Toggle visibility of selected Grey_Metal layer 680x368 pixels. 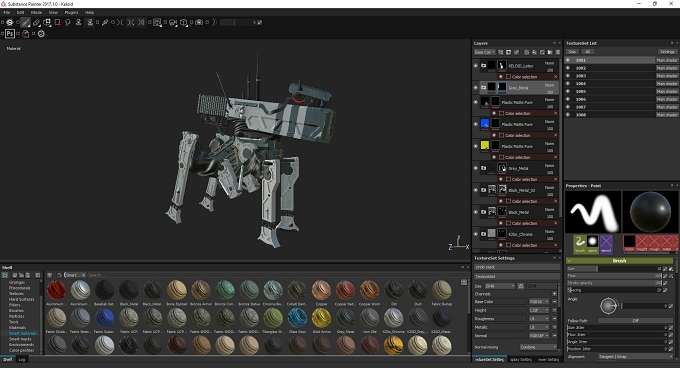(476, 88)
